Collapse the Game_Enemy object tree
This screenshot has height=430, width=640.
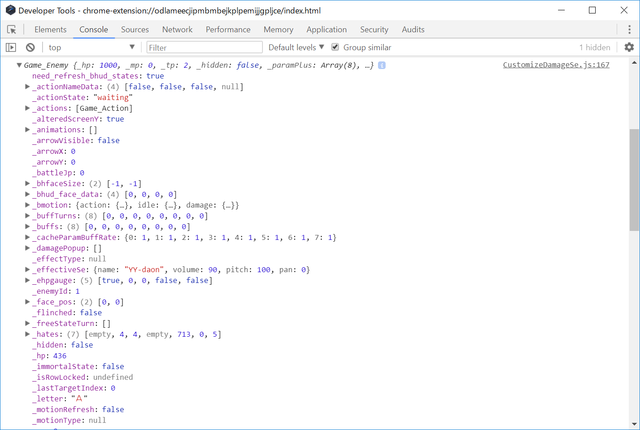click(19, 65)
